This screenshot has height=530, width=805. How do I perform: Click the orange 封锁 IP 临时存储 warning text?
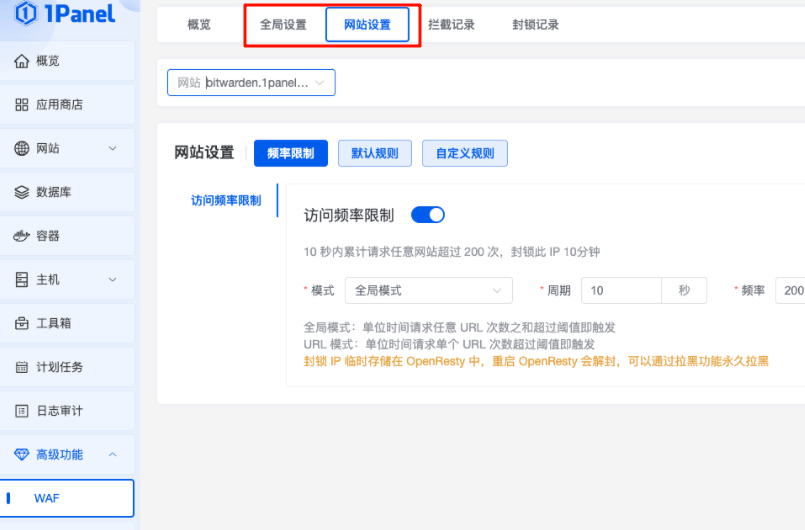(536, 361)
